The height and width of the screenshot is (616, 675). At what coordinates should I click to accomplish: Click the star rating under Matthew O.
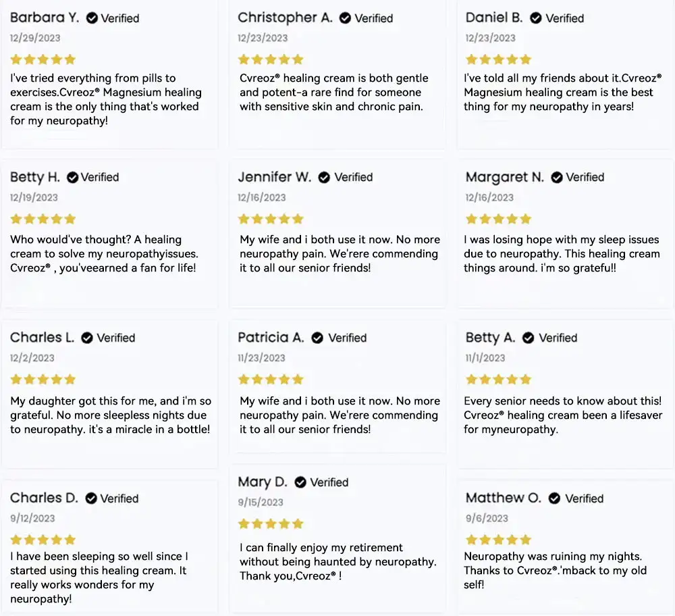[498, 540]
